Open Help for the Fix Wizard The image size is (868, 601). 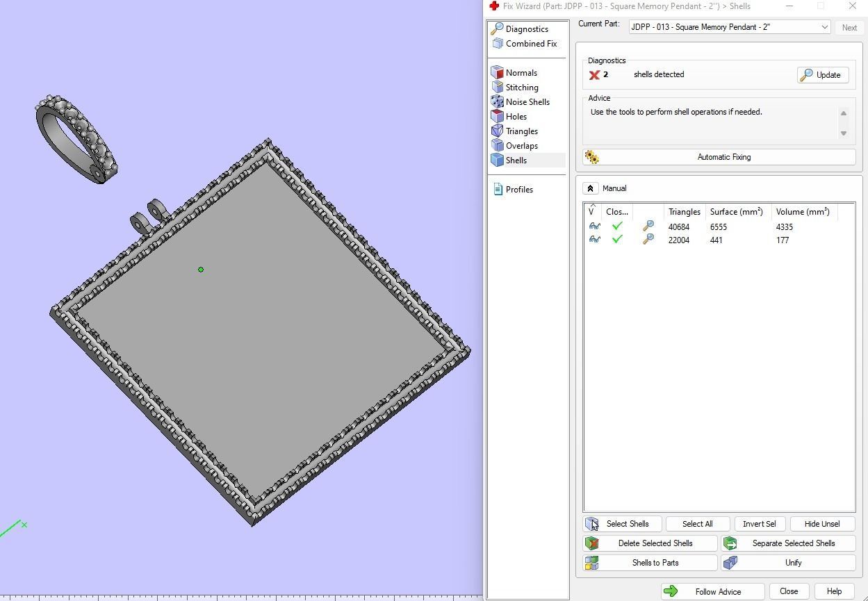pyautogui.click(x=834, y=591)
